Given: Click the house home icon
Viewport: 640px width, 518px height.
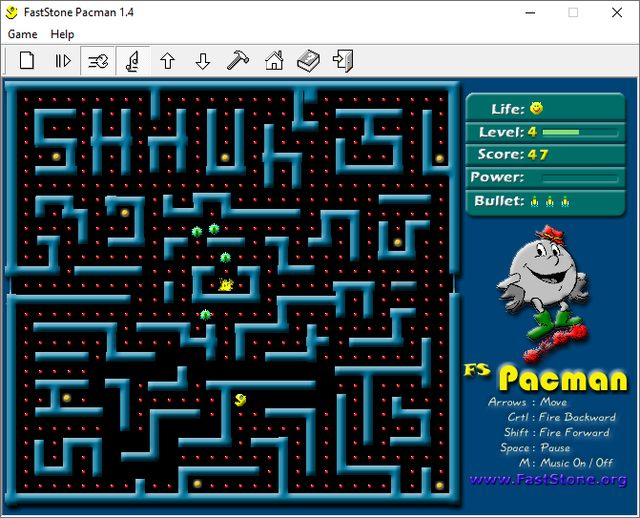Looking at the screenshot, I should point(274,61).
